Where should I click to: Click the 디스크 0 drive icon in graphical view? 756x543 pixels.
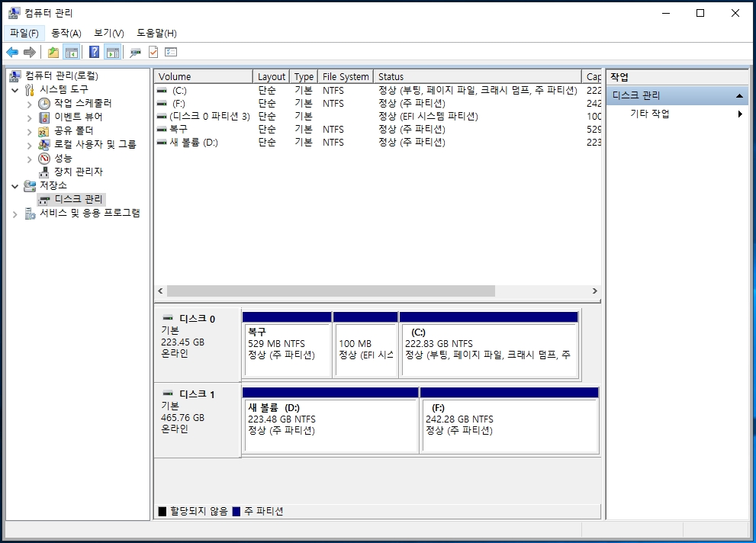click(168, 318)
